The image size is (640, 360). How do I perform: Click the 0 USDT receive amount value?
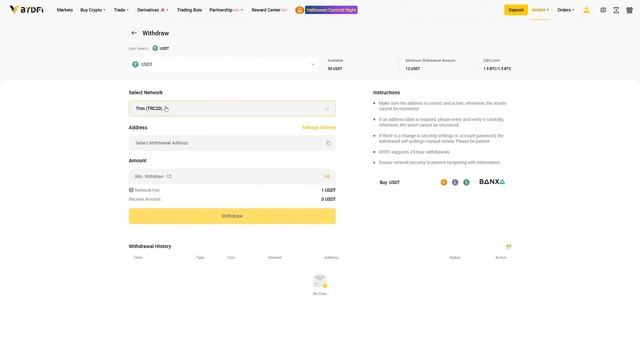coord(329,199)
